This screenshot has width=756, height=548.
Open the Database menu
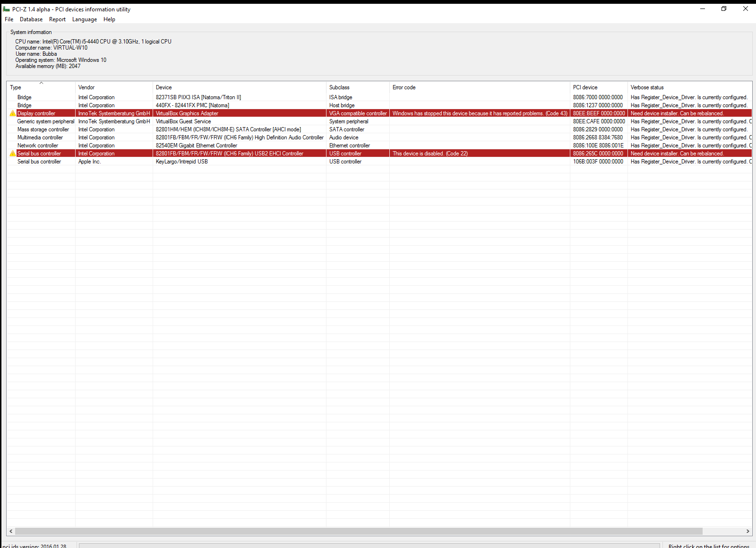(31, 19)
